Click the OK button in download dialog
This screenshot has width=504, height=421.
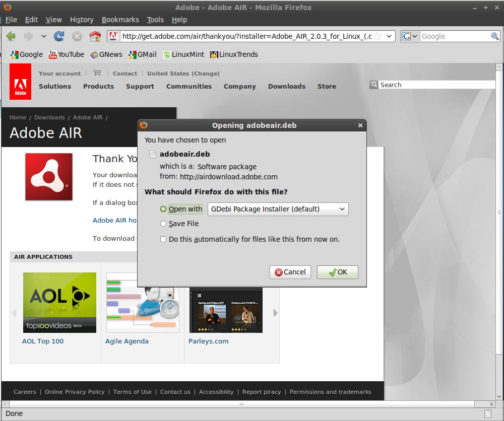338,272
